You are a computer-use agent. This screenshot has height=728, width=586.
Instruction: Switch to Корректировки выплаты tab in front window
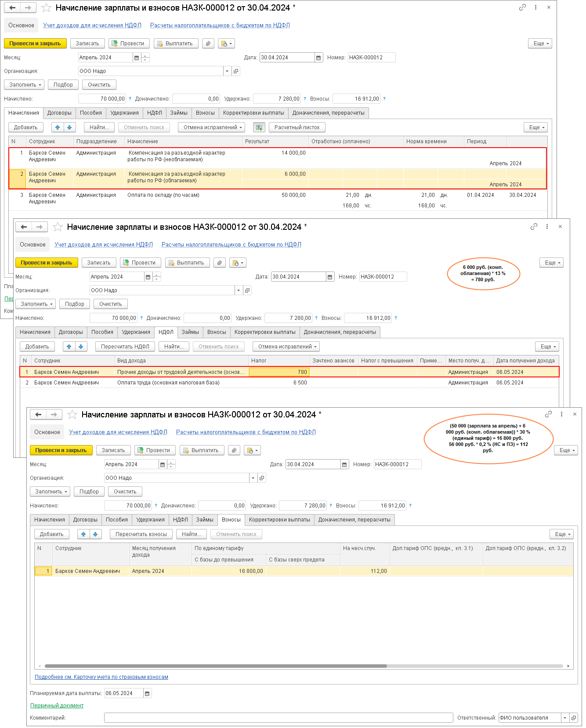pos(279,520)
